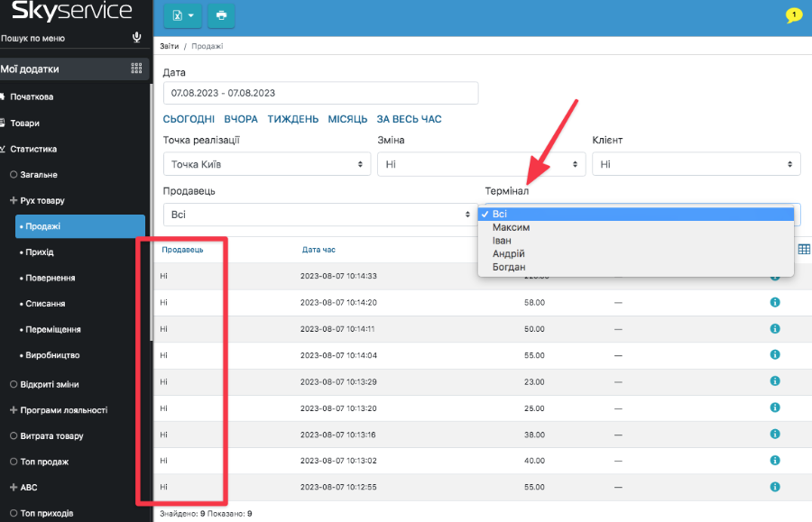Select Максим in the terminal dropdown list

click(511, 227)
